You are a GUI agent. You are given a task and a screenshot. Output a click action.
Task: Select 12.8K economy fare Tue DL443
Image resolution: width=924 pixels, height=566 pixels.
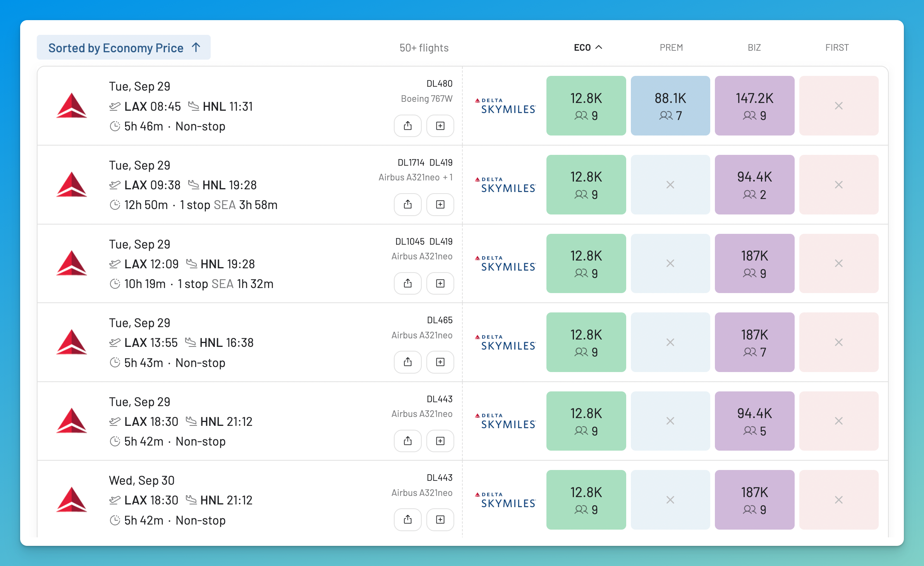click(586, 421)
